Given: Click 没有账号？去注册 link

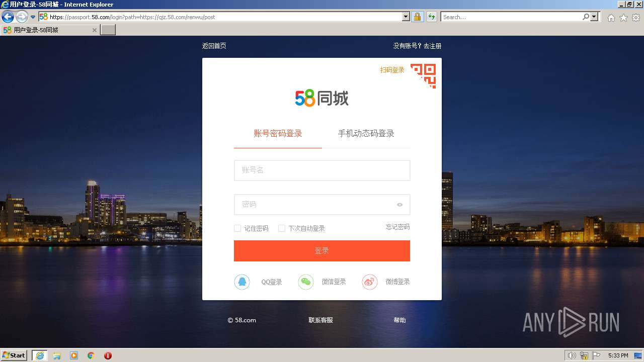Looking at the screenshot, I should [417, 46].
